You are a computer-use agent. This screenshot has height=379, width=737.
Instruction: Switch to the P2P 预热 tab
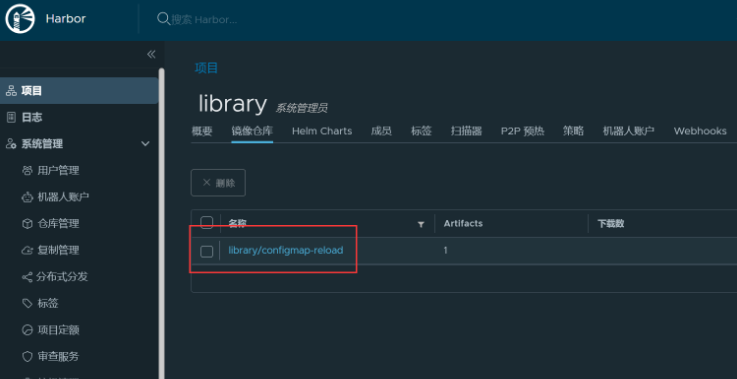(x=523, y=131)
